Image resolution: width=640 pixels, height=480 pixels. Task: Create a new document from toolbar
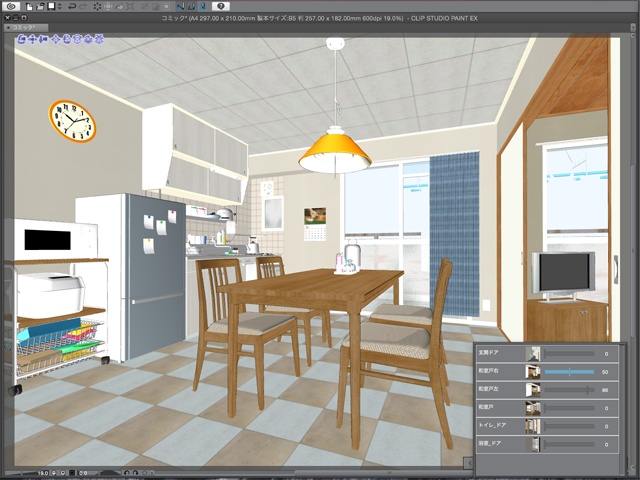(x=29, y=6)
